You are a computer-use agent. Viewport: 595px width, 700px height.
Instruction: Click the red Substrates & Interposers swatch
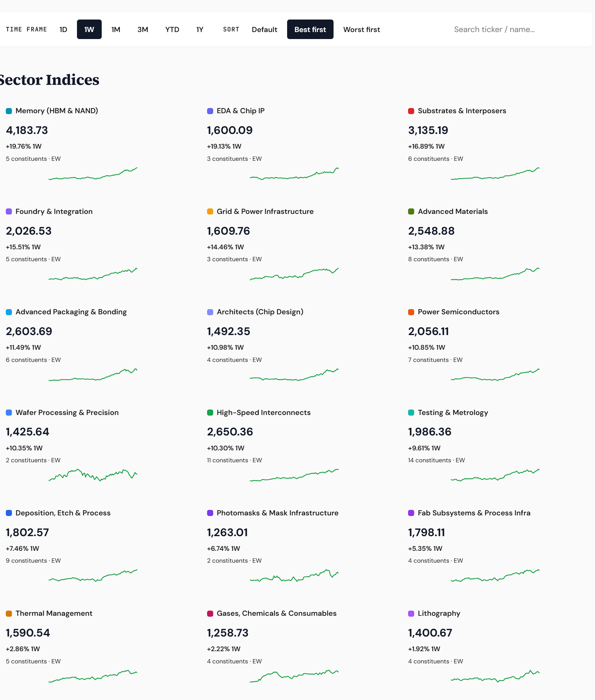click(x=411, y=111)
